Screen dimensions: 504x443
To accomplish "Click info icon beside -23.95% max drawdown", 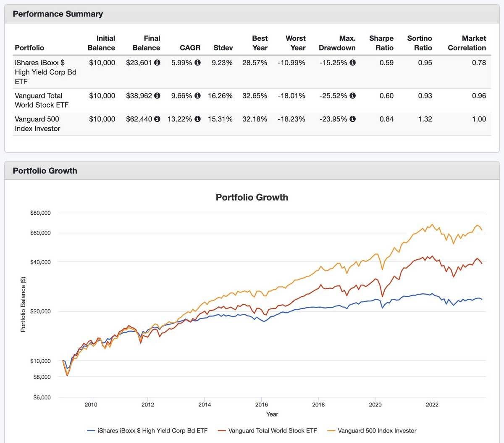I will 353,119.
